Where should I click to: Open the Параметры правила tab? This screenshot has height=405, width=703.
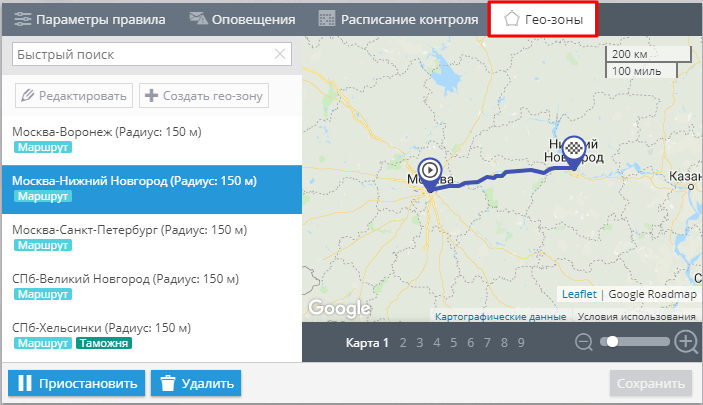click(90, 19)
